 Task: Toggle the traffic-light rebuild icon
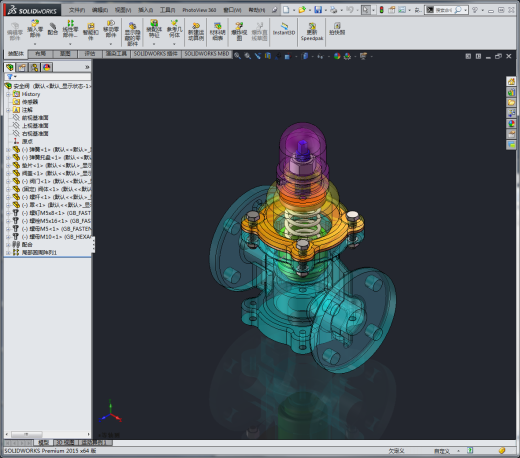coord(382,10)
